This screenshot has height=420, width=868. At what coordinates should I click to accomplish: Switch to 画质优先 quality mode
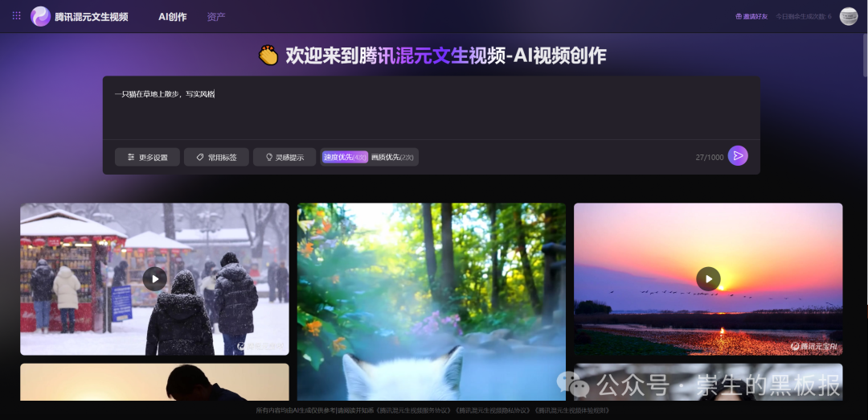[392, 157]
